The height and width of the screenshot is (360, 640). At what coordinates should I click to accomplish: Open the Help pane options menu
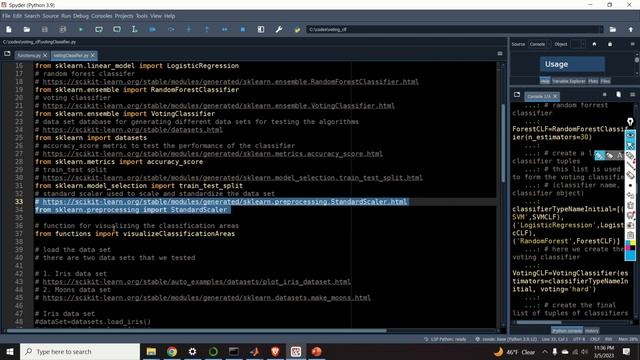[x=632, y=44]
